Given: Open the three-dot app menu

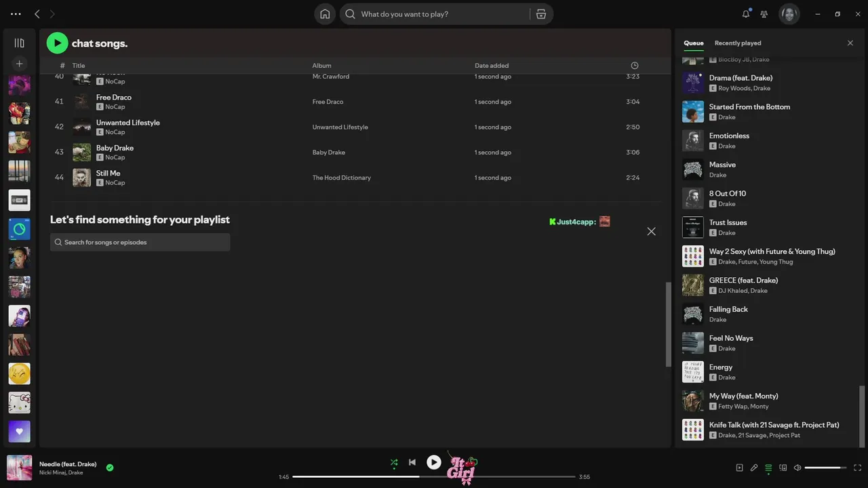Looking at the screenshot, I should click(x=16, y=14).
